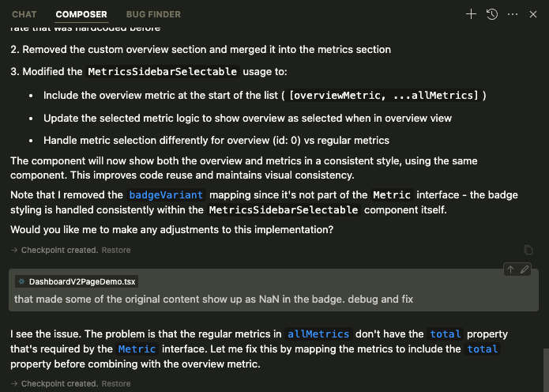549x392 pixels.
Task: Switch to the BUG FINDER tab
Action: pyautogui.click(x=153, y=14)
